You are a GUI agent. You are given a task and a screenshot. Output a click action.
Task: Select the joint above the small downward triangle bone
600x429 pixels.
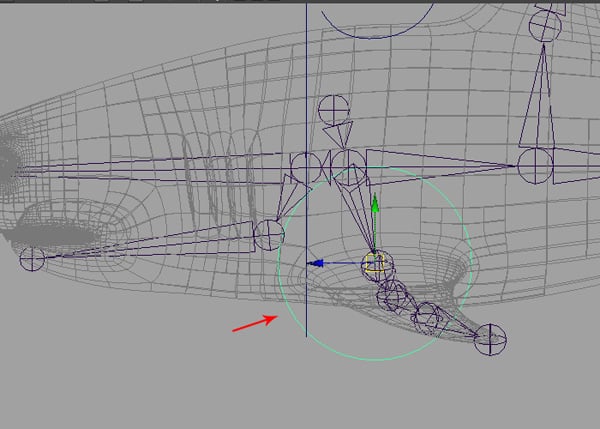click(x=334, y=110)
